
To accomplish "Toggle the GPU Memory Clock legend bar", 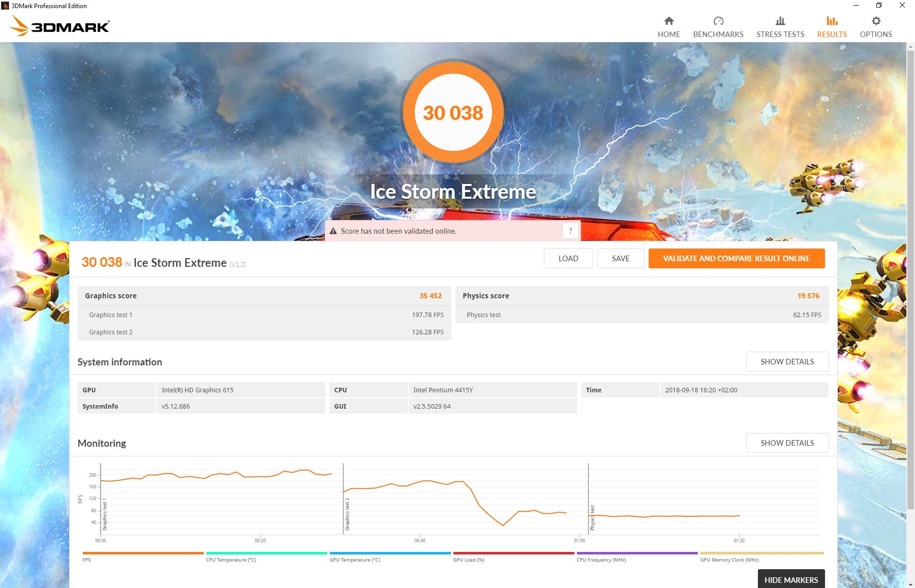I will point(761,553).
